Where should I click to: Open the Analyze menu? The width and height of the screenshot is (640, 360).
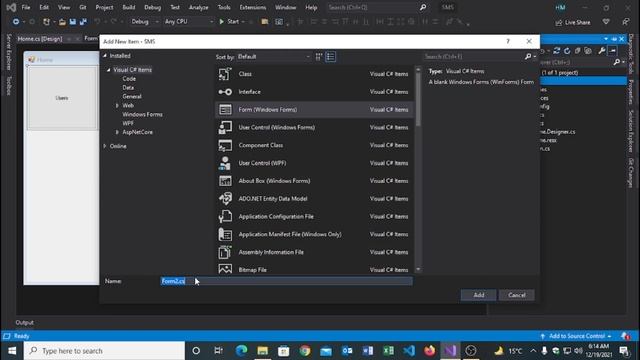click(x=198, y=7)
